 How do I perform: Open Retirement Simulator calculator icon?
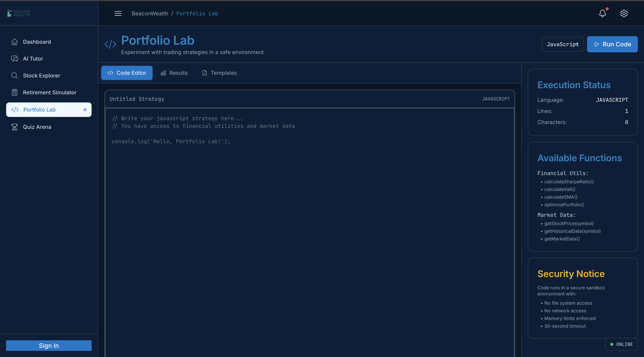pyautogui.click(x=15, y=92)
